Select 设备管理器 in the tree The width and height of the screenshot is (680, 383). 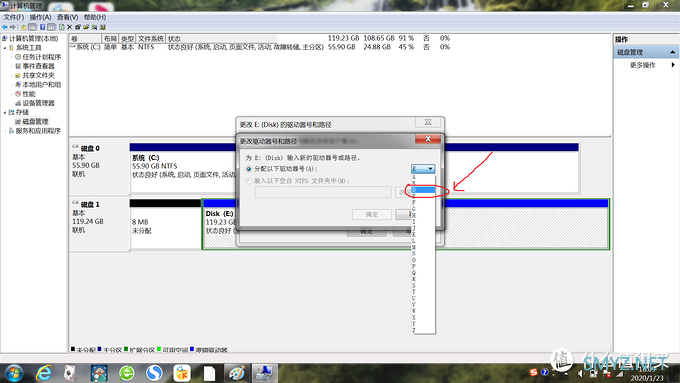tap(39, 103)
